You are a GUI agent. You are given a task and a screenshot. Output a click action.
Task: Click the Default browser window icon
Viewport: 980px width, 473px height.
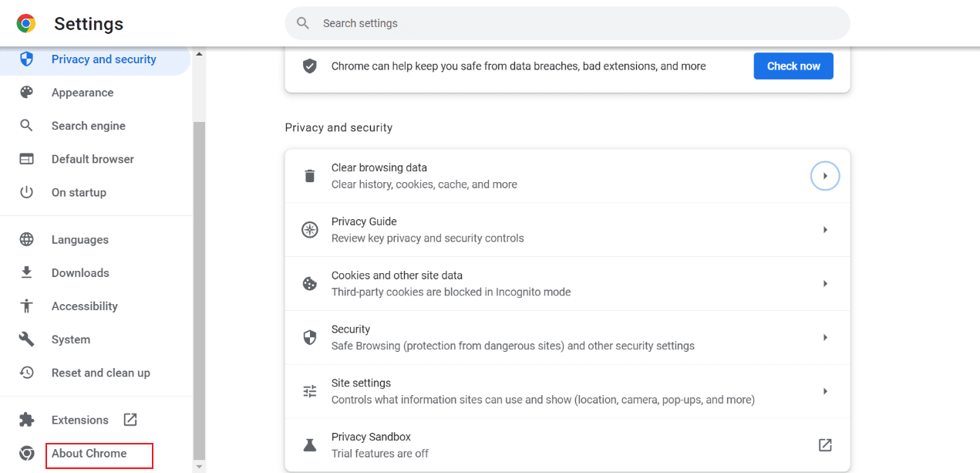[x=26, y=159]
